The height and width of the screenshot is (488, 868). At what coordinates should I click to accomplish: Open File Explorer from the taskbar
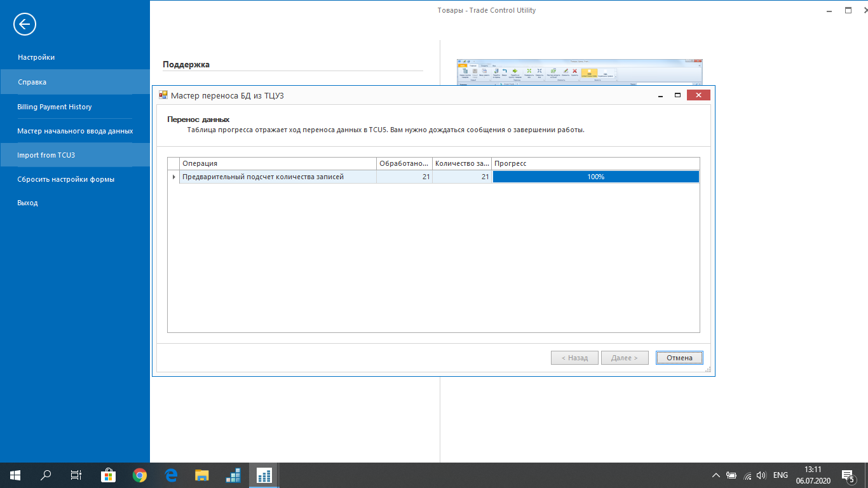pos(201,475)
